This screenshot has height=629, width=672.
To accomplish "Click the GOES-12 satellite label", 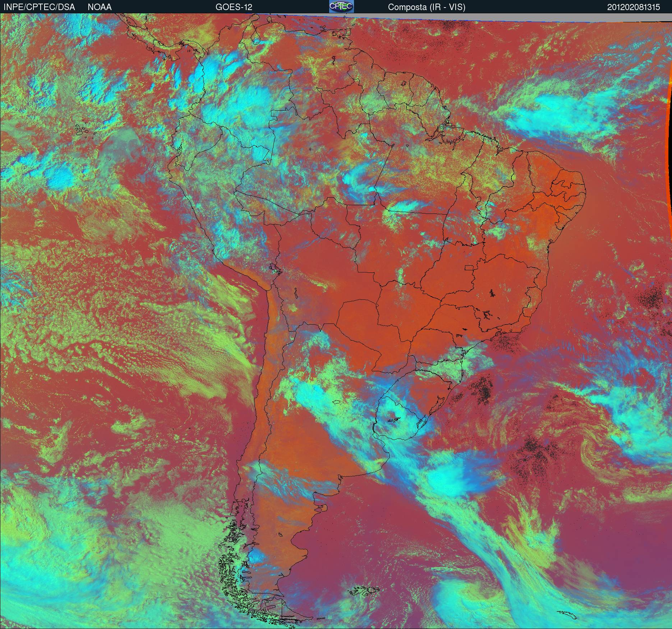I will [234, 7].
